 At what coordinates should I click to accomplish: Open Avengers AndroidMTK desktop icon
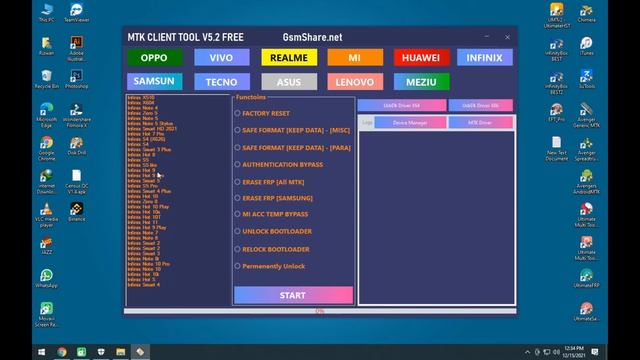click(587, 182)
